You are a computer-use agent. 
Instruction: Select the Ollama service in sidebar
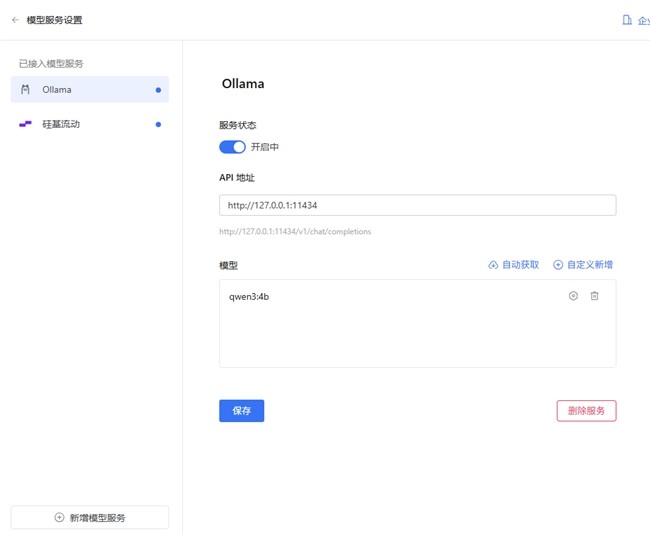click(x=89, y=90)
